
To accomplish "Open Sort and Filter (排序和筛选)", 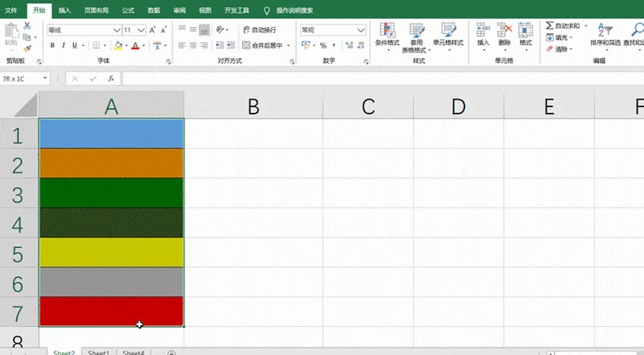I will (x=606, y=35).
